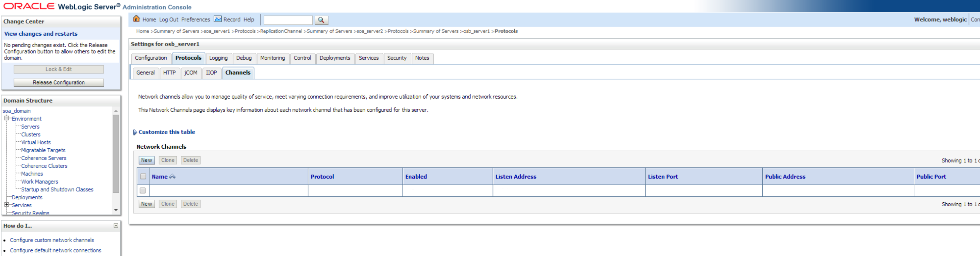Click the top New button above the table
980x256 pixels.
tap(146, 160)
